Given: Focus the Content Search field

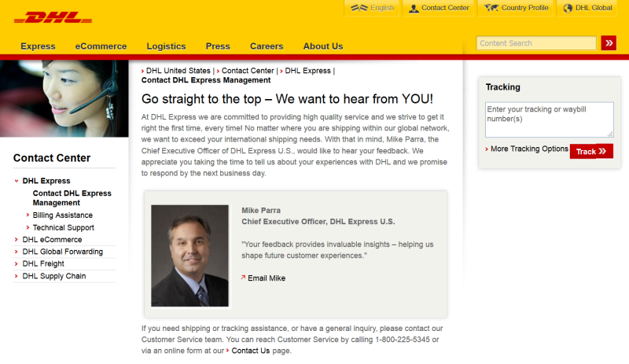Looking at the screenshot, I should click(x=535, y=43).
